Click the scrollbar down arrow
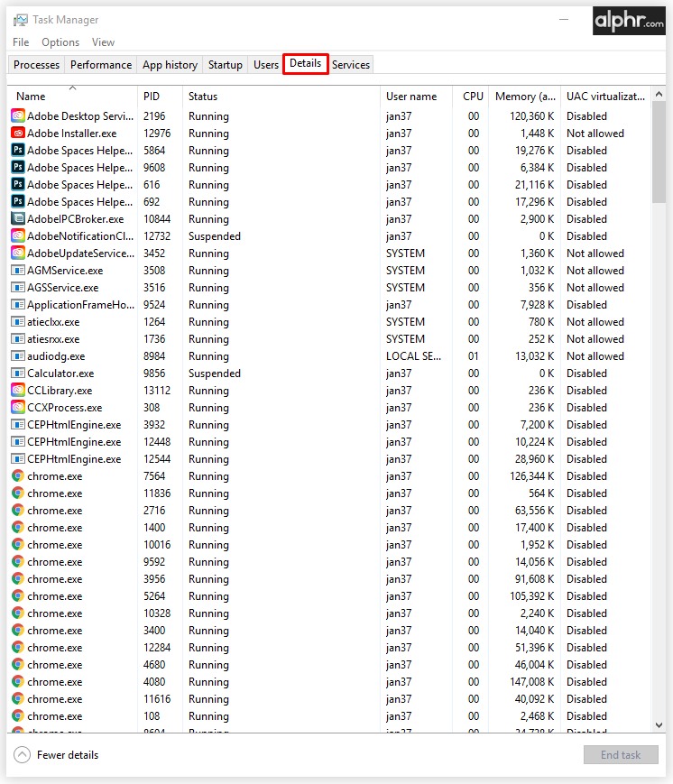673x784 pixels. [x=659, y=724]
